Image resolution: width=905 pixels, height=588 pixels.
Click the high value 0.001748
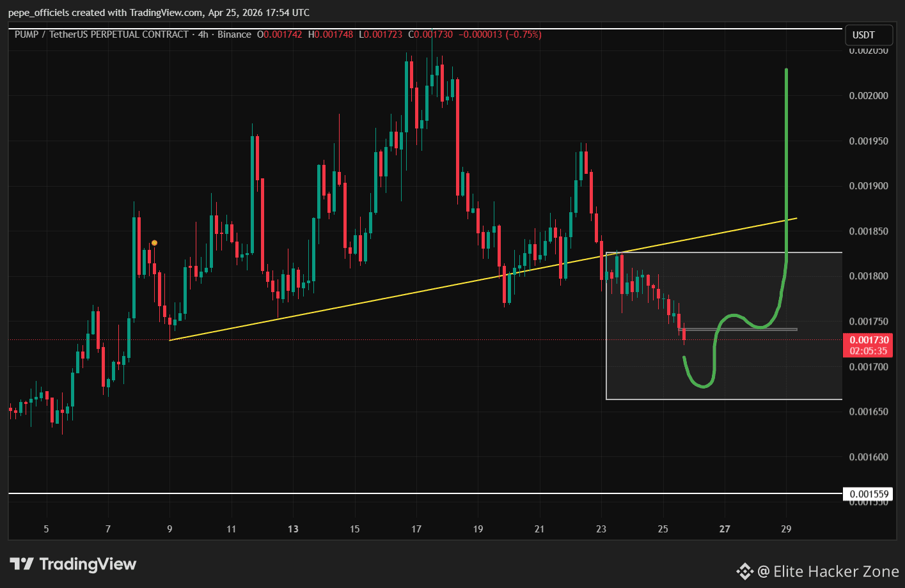point(334,35)
